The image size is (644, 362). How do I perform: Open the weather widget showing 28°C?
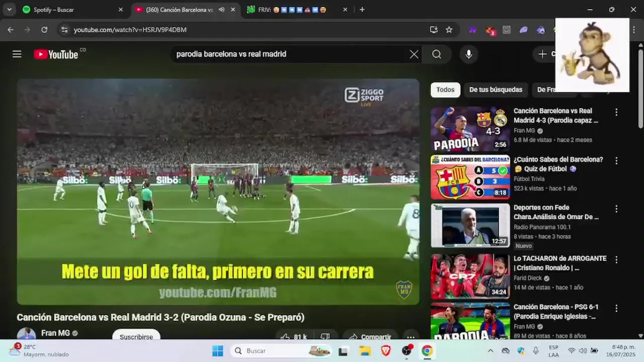click(x=39, y=350)
